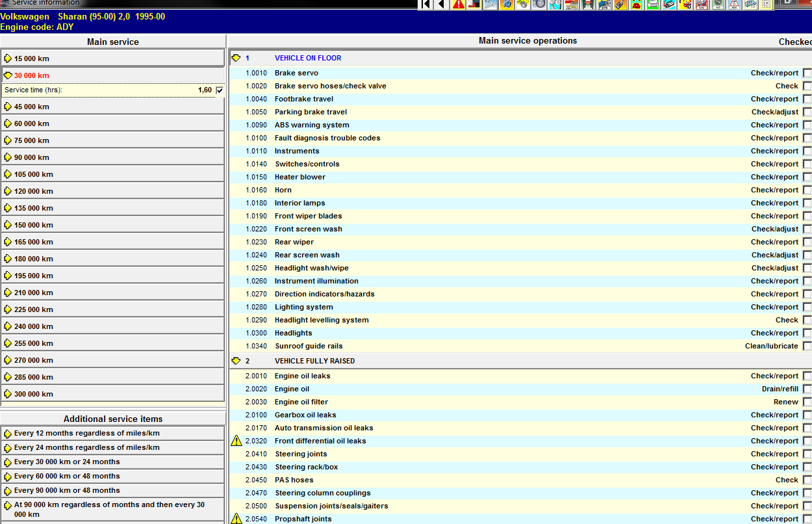
Task: Collapse the Vehicle On Floor section
Action: [x=236, y=58]
